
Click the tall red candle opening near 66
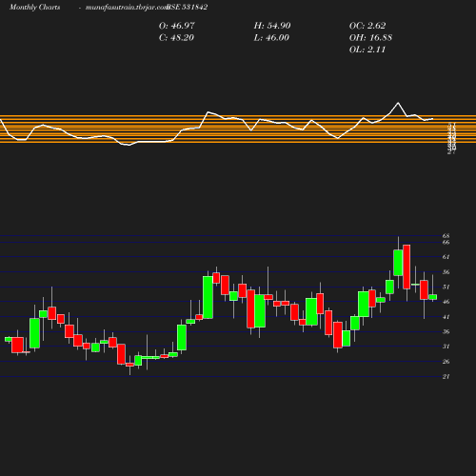(x=407, y=267)
